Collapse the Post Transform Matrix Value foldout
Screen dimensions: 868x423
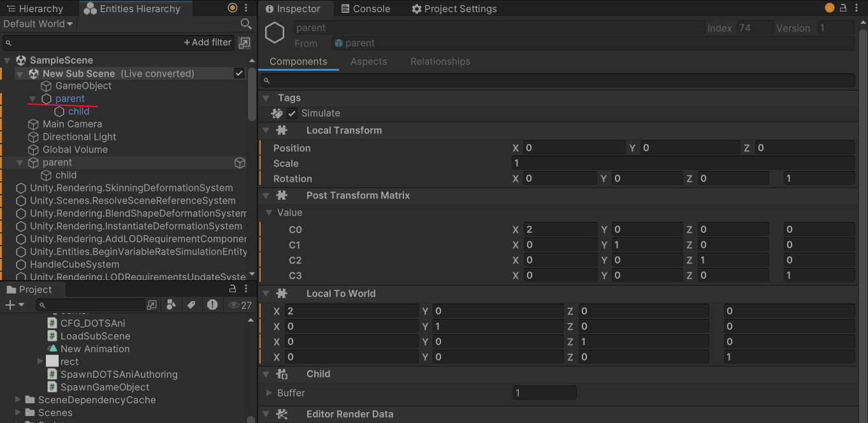coord(269,212)
